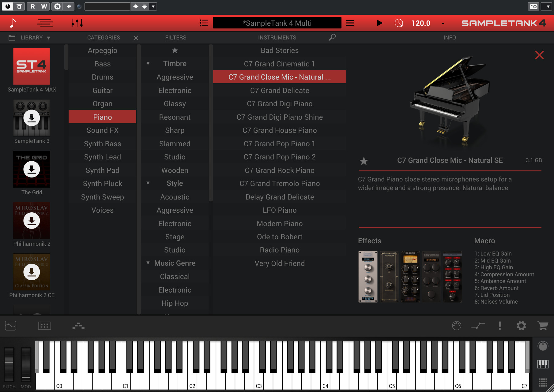Toggle the Glassy timbre filter
This screenshot has width=554, height=392.
pyautogui.click(x=175, y=104)
